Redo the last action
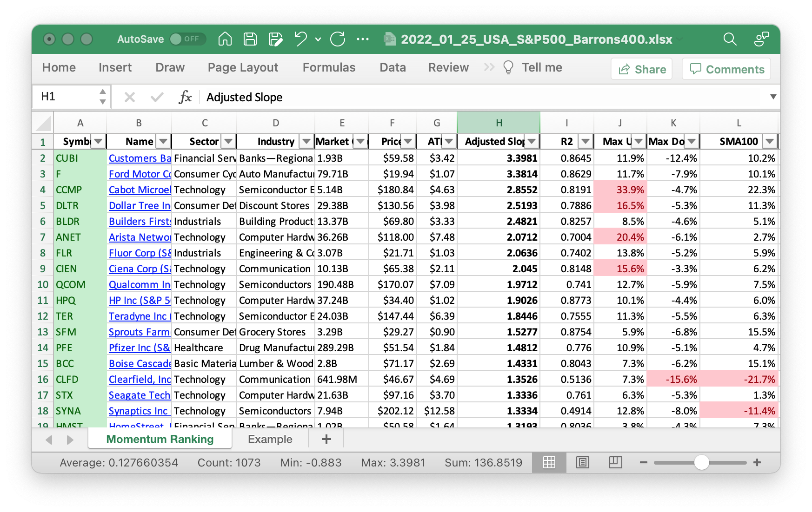Screen dimensions: 812x512 click(338, 39)
